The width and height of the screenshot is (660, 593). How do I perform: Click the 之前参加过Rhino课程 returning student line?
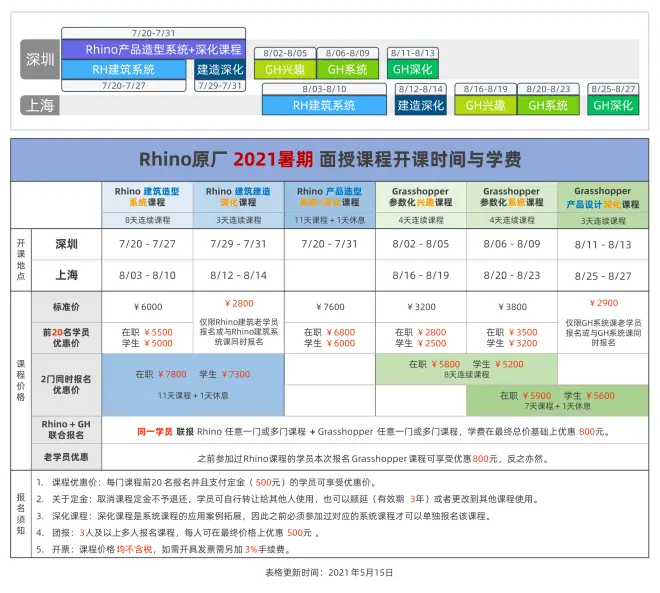[373, 458]
